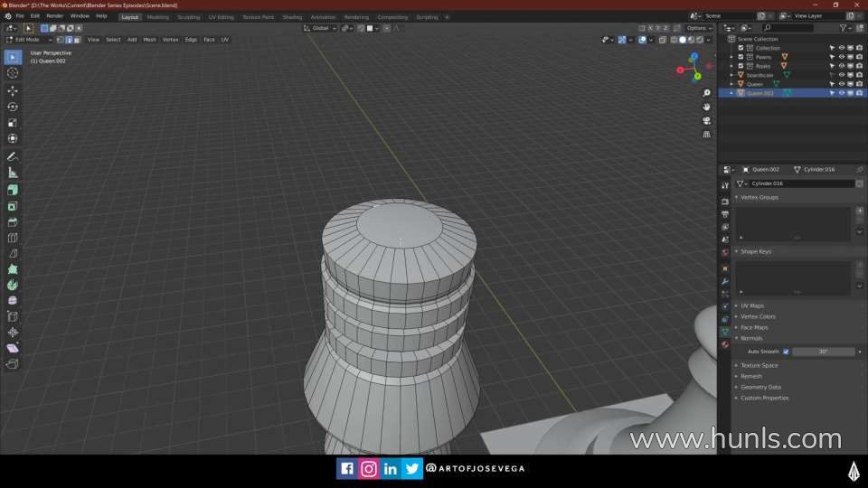Open the Tool properties tab icon
This screenshot has height=488, width=868.
(725, 186)
